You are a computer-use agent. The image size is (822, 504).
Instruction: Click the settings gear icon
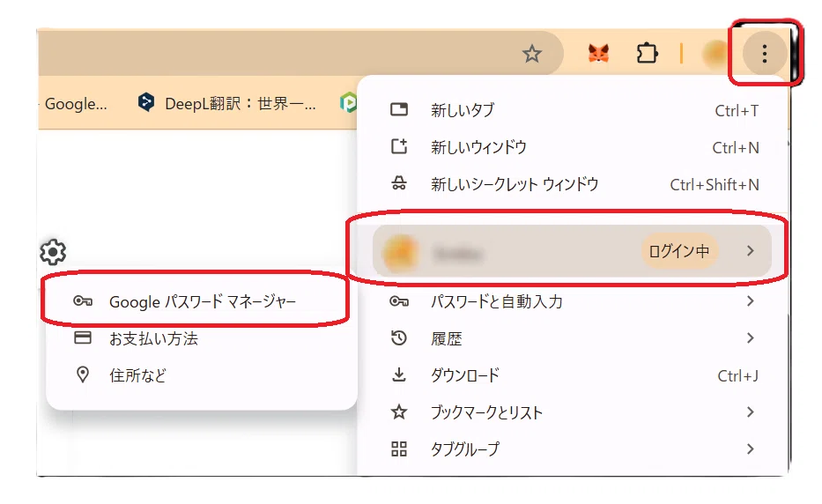pyautogui.click(x=53, y=252)
